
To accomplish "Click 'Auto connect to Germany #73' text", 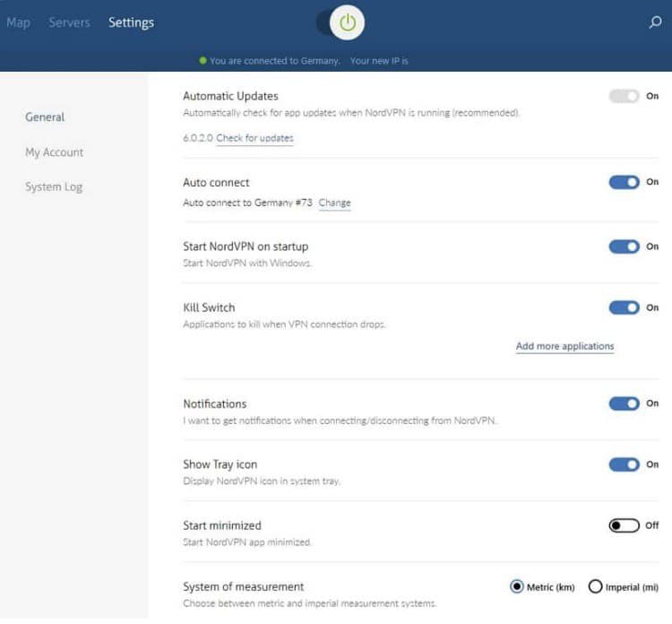I will [247, 203].
